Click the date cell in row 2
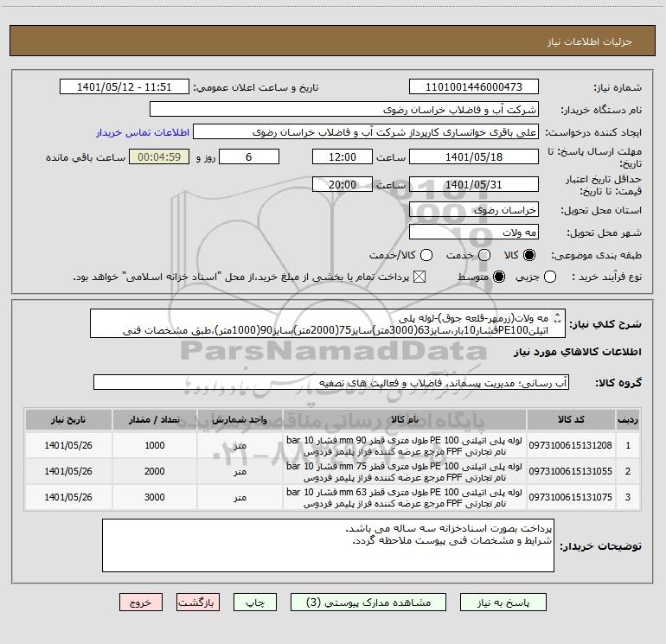This screenshot has width=666, height=644. (x=68, y=471)
